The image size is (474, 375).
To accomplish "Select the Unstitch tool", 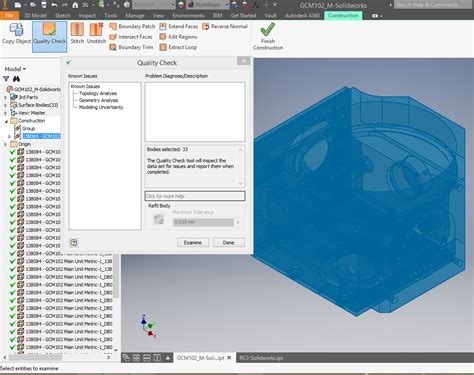I will 96,34.
